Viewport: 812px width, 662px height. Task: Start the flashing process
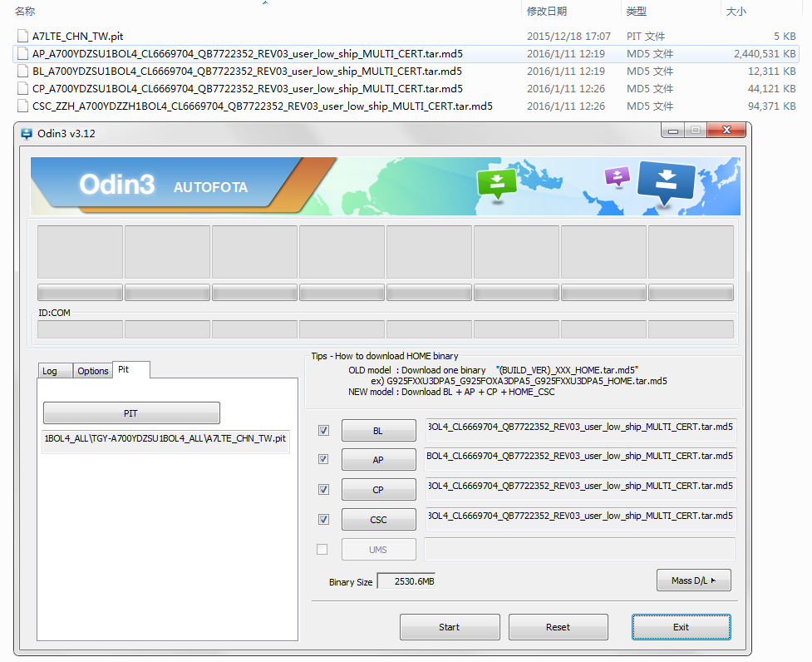(x=450, y=627)
